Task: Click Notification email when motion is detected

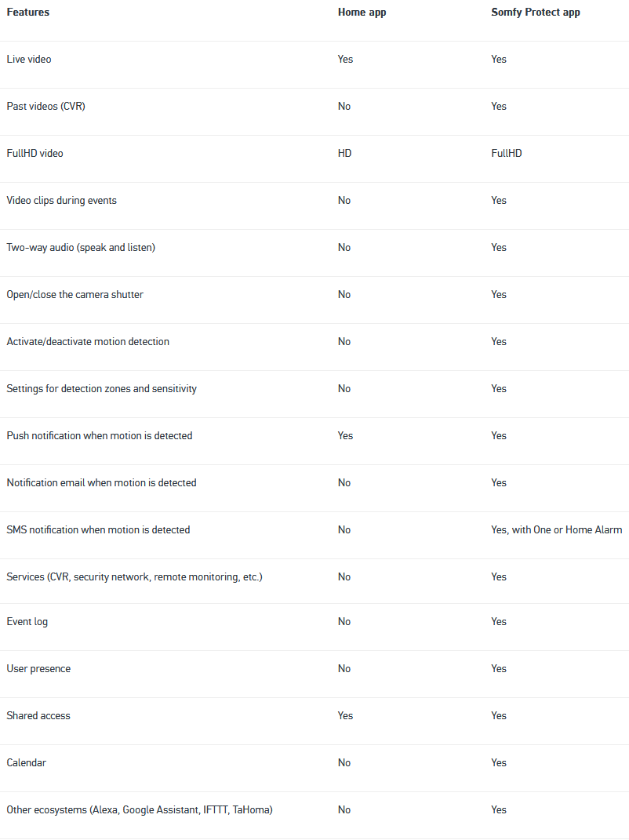Action: pos(101,483)
